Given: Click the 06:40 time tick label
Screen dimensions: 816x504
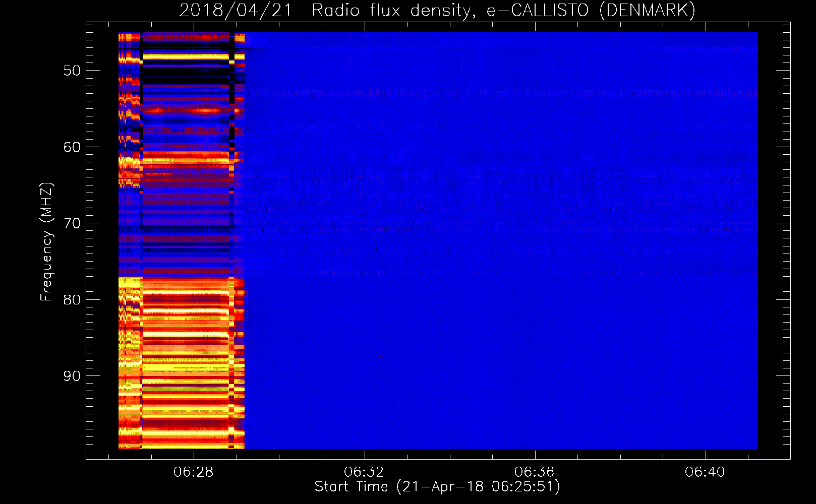Looking at the screenshot, I should click(x=705, y=472).
